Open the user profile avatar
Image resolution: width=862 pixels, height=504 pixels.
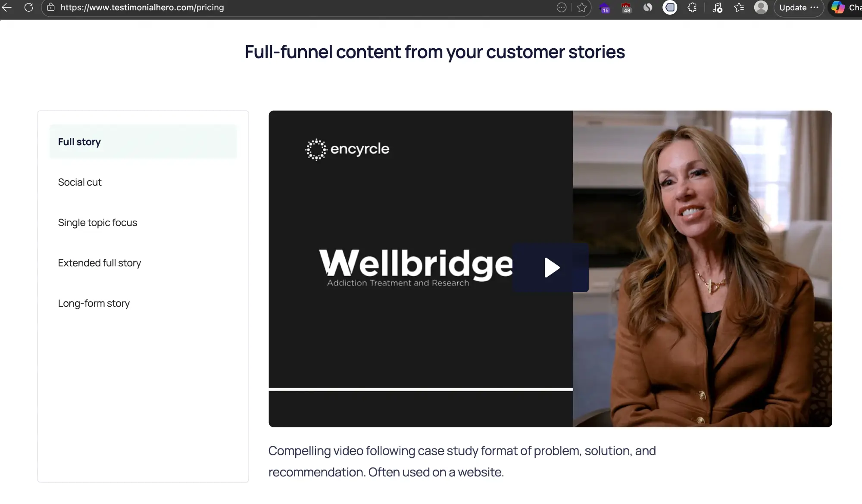click(761, 7)
